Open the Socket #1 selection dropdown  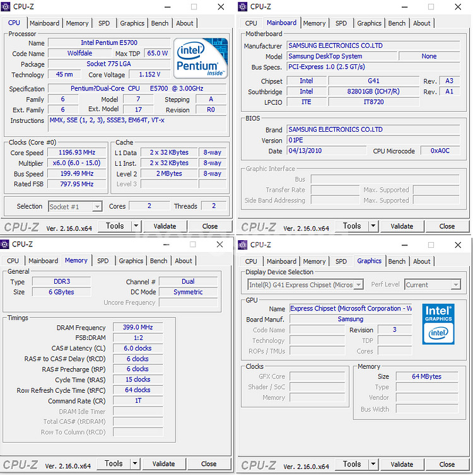tap(97, 207)
